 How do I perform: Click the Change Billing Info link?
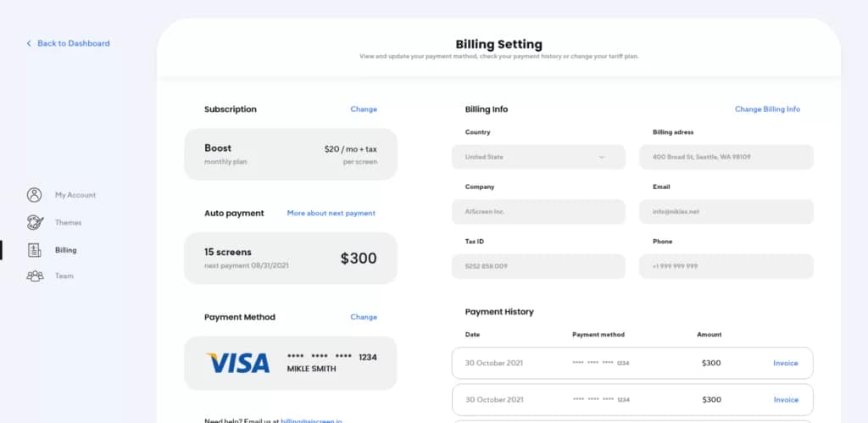tap(767, 109)
